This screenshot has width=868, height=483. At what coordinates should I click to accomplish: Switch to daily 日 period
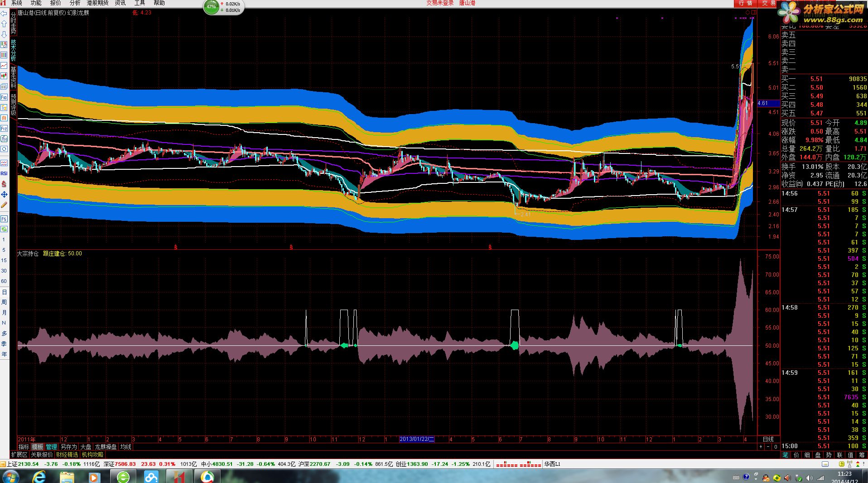(x=4, y=292)
